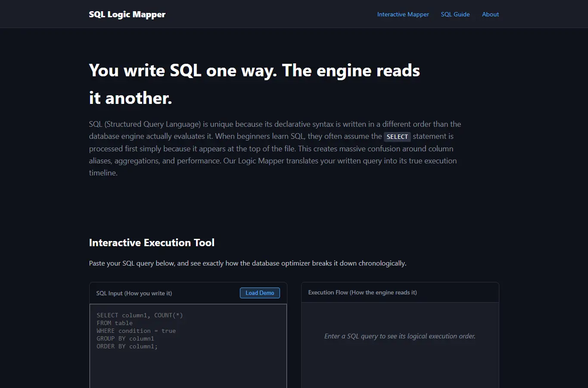Focus the SQL query input textarea
The height and width of the screenshot is (388, 588).
pyautogui.click(x=188, y=346)
